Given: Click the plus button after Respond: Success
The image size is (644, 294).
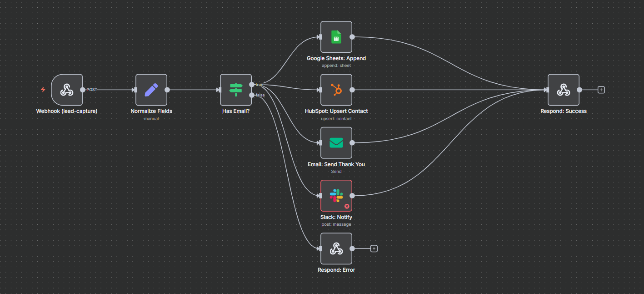Looking at the screenshot, I should tap(601, 90).
